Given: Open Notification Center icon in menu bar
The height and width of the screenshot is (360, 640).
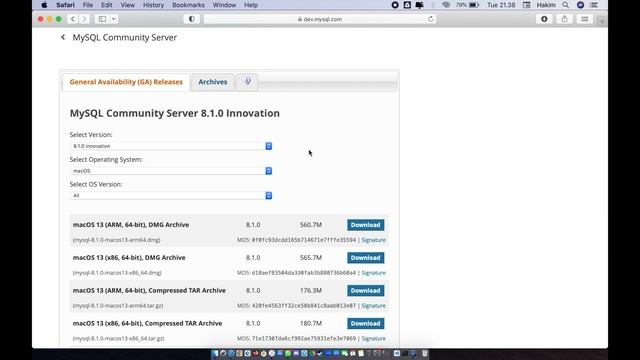Looking at the screenshot, I should 594,5.
